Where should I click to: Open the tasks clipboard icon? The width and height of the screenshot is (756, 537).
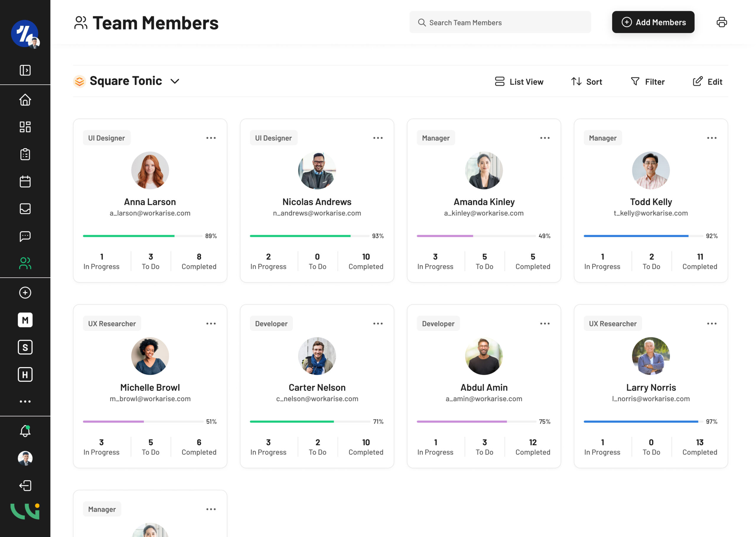pos(25,154)
